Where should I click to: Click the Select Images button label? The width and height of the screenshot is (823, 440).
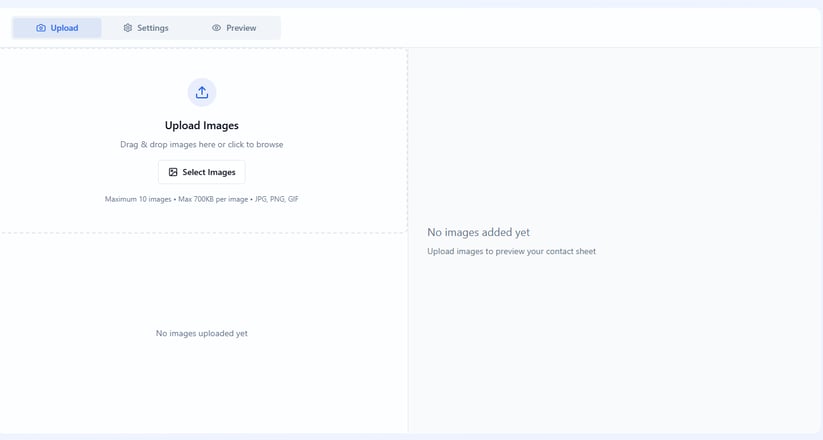[209, 172]
